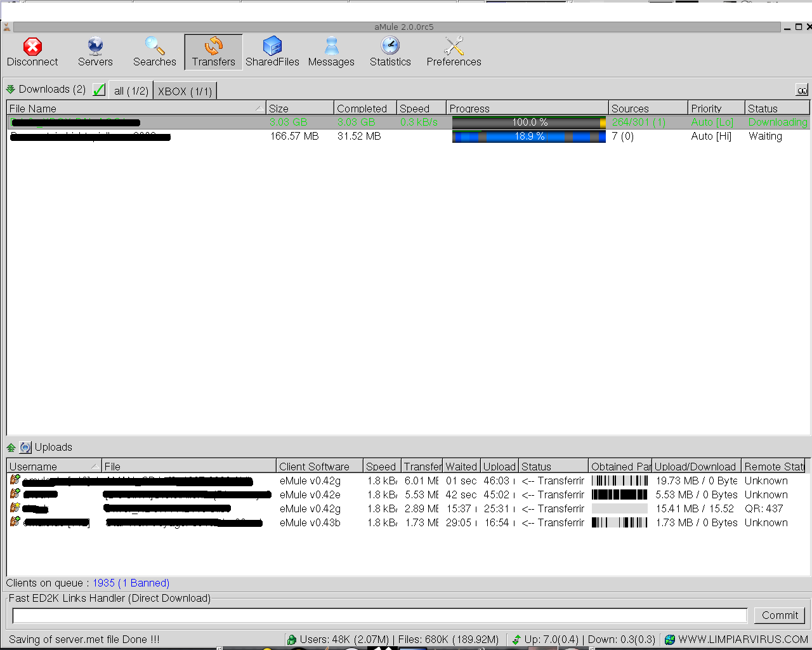
Task: Toggle the Uploads list arrow icon
Action: [x=11, y=448]
